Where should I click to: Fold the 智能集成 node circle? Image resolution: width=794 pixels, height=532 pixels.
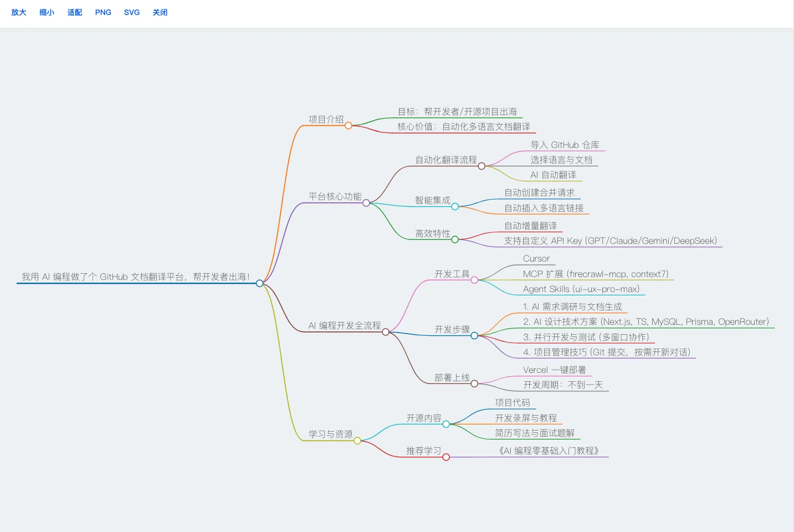pos(455,207)
